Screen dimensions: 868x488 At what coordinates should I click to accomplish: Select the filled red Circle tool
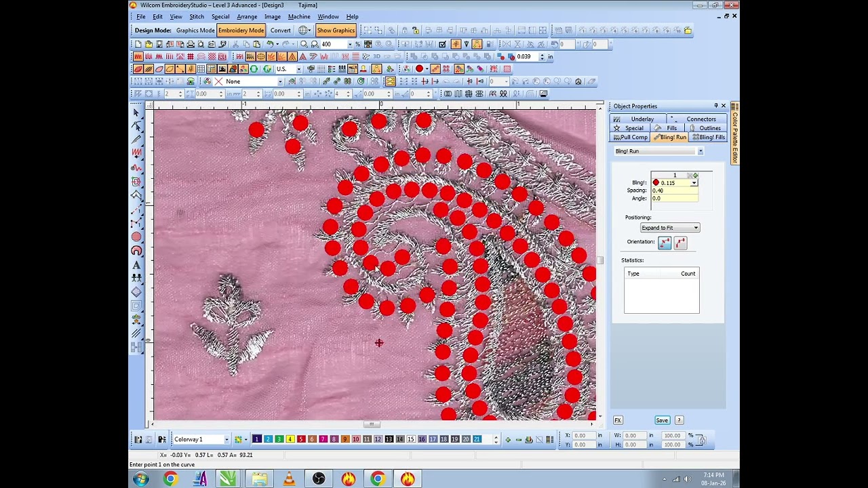(136, 237)
